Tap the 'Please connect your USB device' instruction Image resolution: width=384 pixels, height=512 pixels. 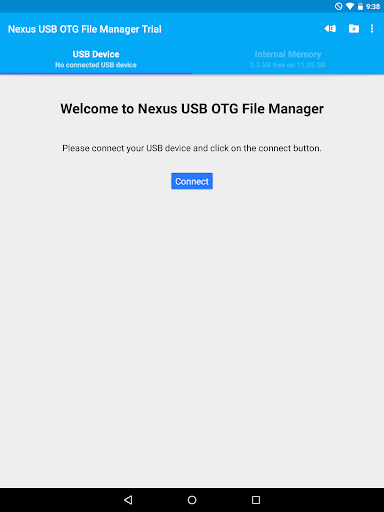[192, 148]
